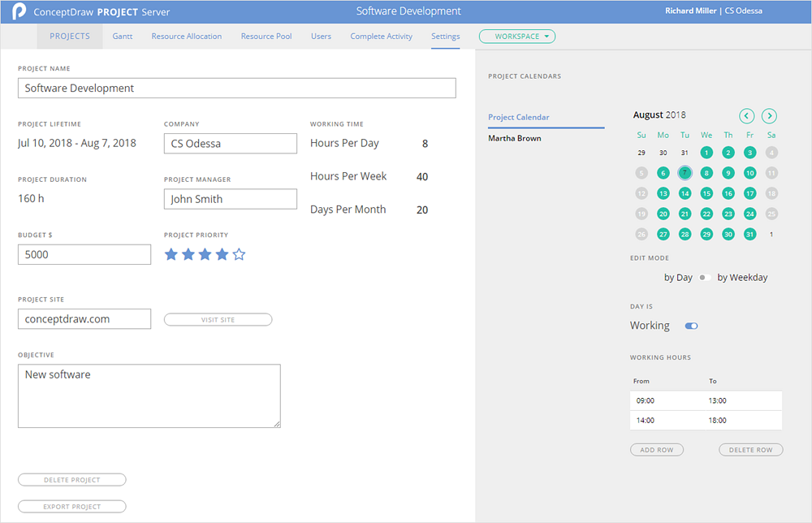This screenshot has height=523, width=812.
Task: Select August 17 in the calendar
Action: click(749, 193)
